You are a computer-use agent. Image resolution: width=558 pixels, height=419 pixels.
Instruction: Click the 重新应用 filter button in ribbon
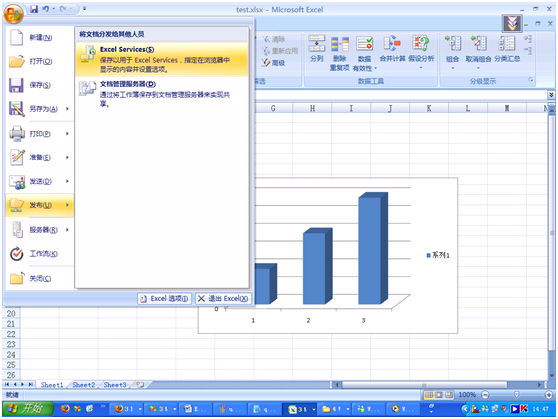tap(280, 51)
